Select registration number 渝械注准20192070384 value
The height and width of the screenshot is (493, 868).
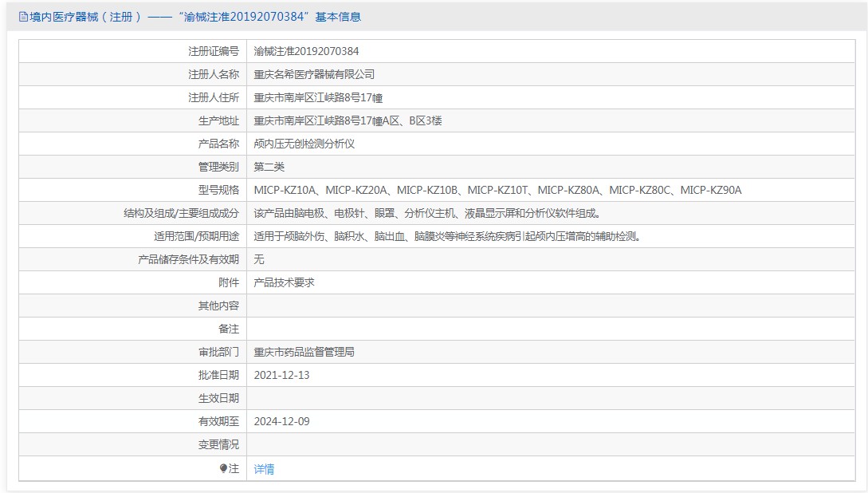(306, 52)
